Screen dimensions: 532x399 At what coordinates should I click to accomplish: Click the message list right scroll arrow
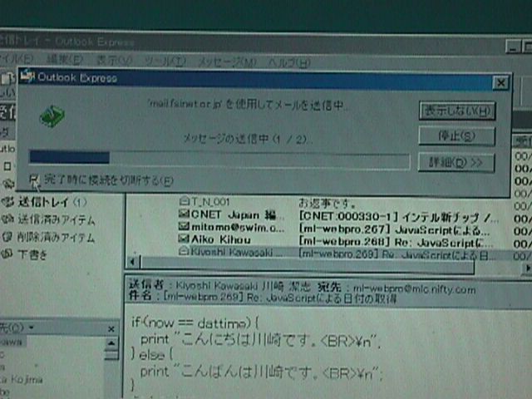click(527, 268)
